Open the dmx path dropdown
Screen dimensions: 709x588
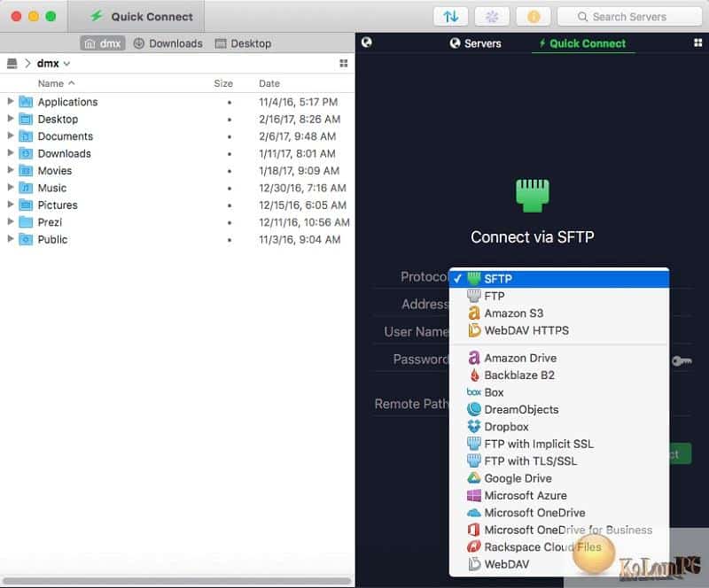coord(53,63)
